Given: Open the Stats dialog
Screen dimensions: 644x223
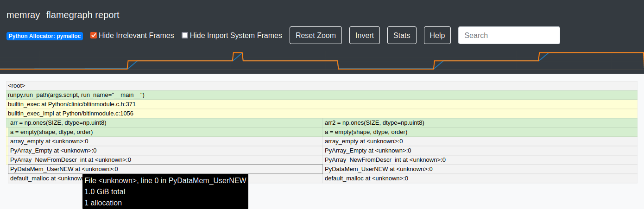Looking at the screenshot, I should pos(402,35).
